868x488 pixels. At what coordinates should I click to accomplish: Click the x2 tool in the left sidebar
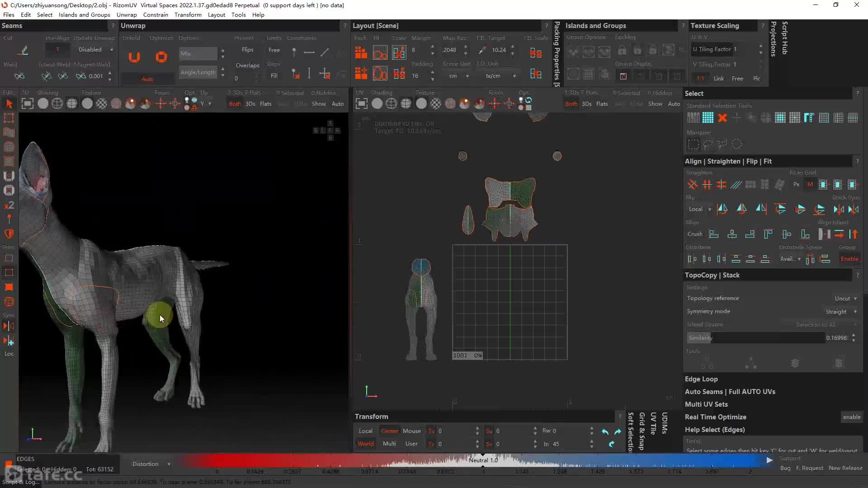coord(9,205)
